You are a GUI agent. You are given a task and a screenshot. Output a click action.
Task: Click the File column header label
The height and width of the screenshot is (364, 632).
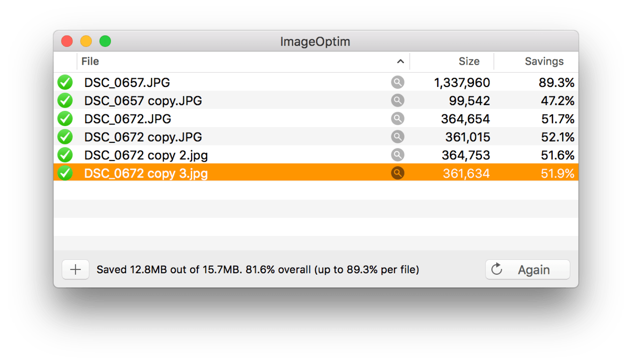click(x=90, y=61)
